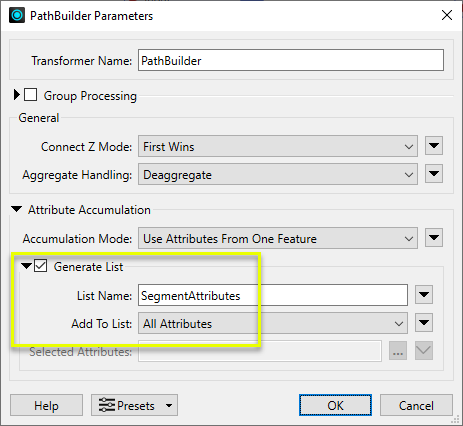
Task: Open the arrow menu beside List Name
Action: click(x=424, y=295)
